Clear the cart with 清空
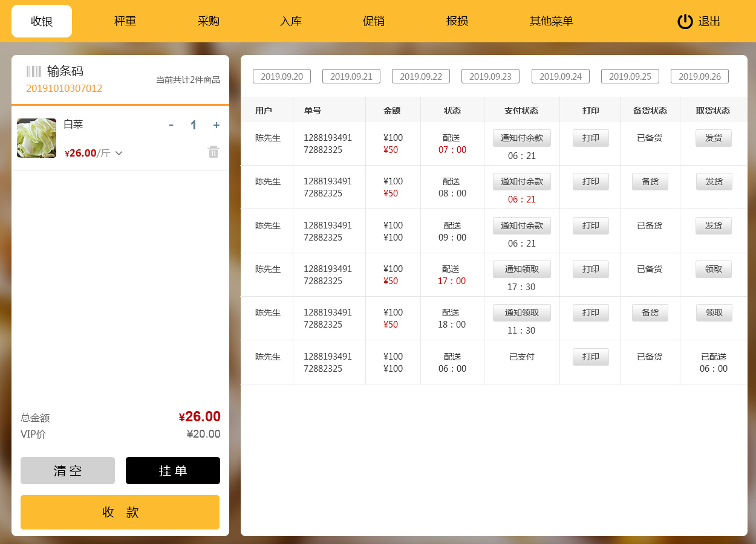 click(68, 471)
